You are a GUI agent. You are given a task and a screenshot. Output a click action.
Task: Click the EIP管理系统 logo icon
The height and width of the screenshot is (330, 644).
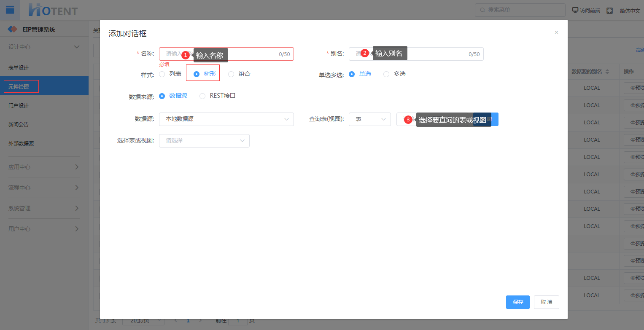[x=13, y=30]
